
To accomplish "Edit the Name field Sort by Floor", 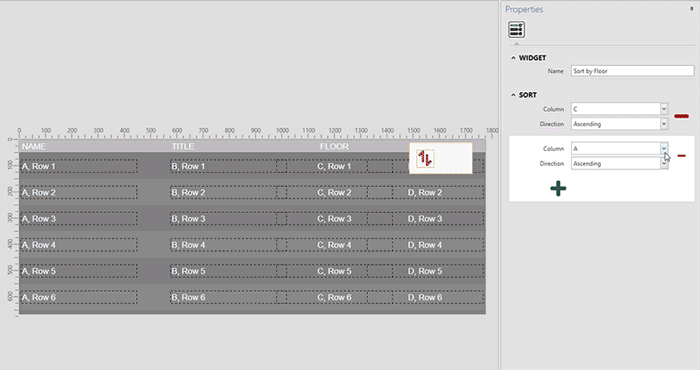I will (632, 71).
